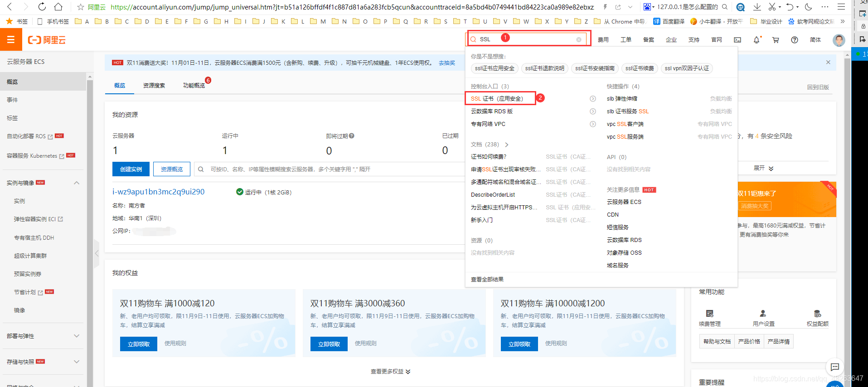Switch language with 简体
Screen dimensions: 868x387
click(x=815, y=40)
